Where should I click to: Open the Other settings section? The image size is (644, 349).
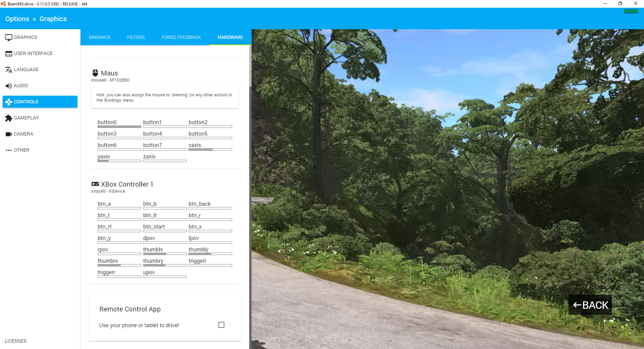point(40,150)
